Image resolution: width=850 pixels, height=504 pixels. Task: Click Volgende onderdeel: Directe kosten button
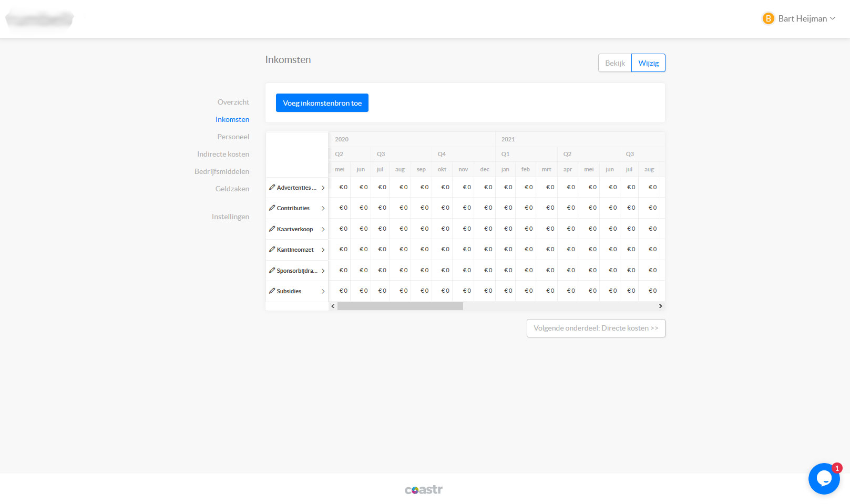596,328
